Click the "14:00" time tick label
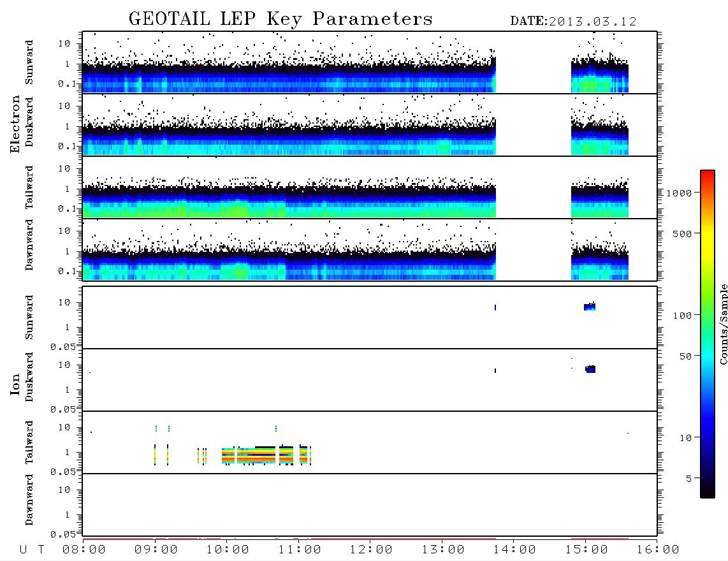The width and height of the screenshot is (728, 561). [514, 550]
